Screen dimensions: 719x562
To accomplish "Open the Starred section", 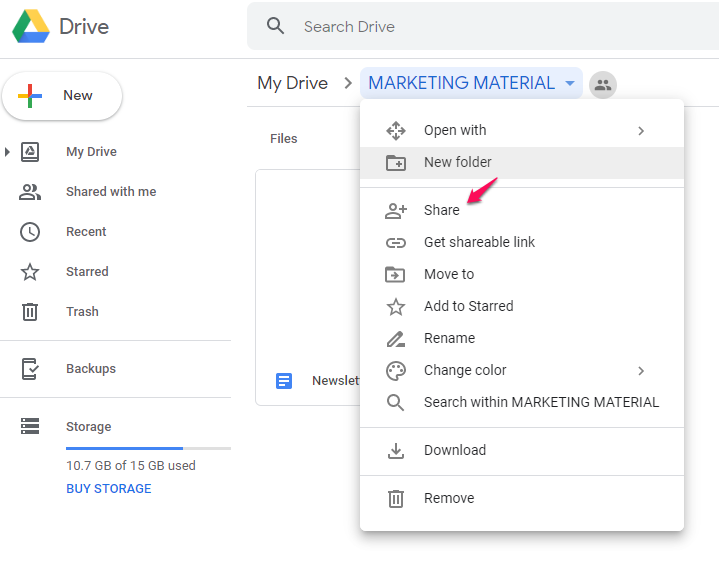I will pyautogui.click(x=87, y=271).
